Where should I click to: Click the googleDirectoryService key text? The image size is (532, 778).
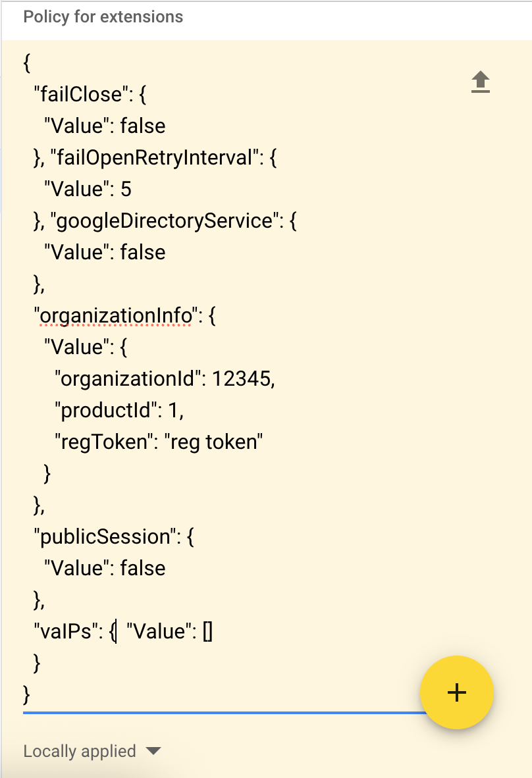coord(165,220)
